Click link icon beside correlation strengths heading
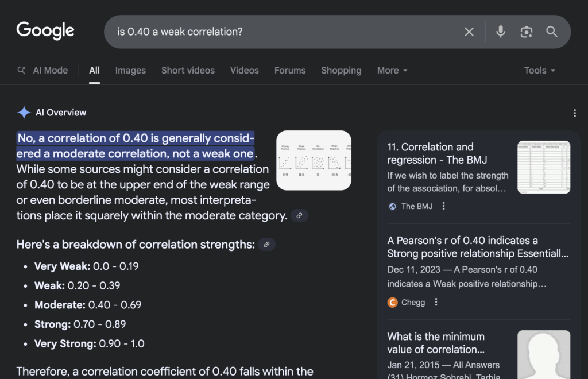Screen dimensions: 588x379 (x=266, y=245)
